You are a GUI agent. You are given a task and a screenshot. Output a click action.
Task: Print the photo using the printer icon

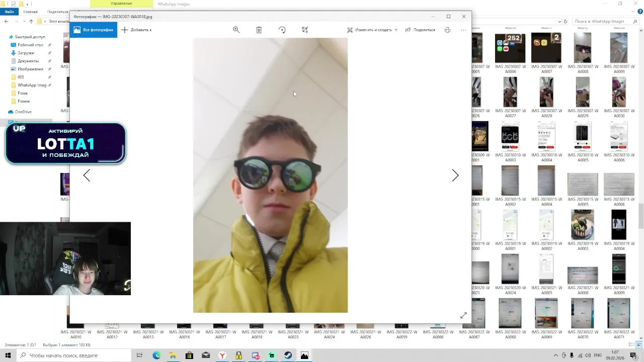pyautogui.click(x=447, y=30)
